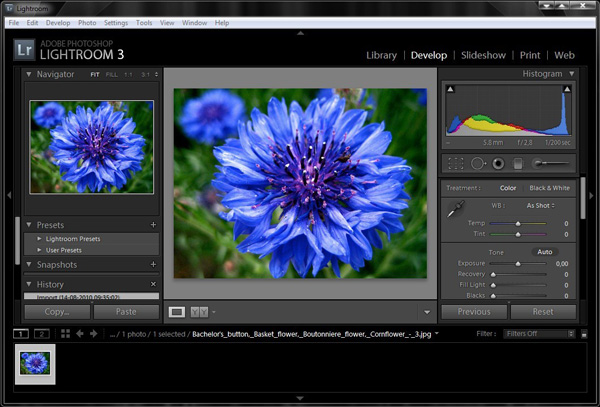600x407 pixels.
Task: Clear History with the X icon
Action: [153, 284]
